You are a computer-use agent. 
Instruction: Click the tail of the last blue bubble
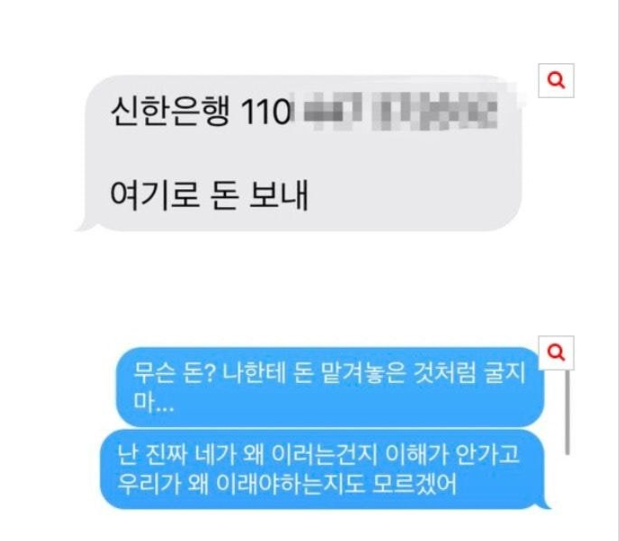pyautogui.click(x=546, y=504)
